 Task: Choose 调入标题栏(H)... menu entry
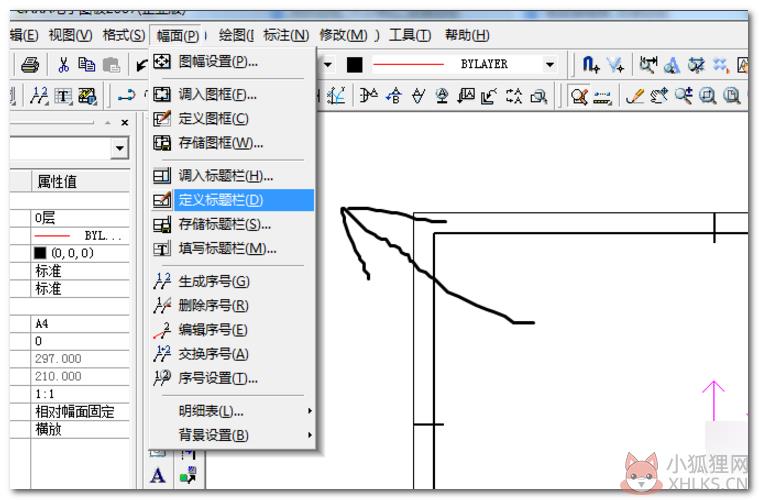(x=233, y=176)
